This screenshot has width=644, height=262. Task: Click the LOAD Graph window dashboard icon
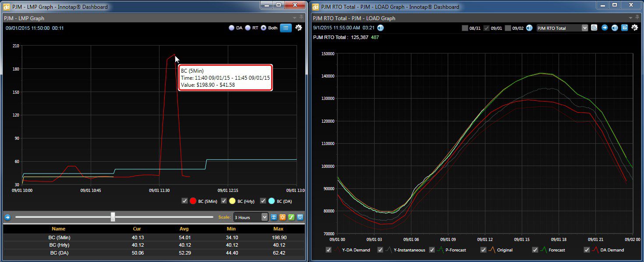pyautogui.click(x=316, y=7)
